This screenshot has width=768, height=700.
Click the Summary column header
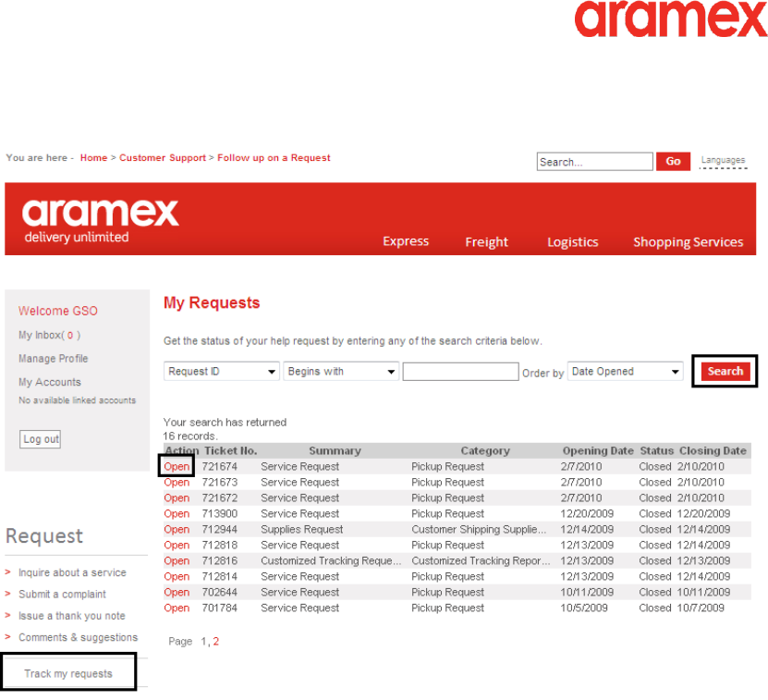click(x=335, y=451)
